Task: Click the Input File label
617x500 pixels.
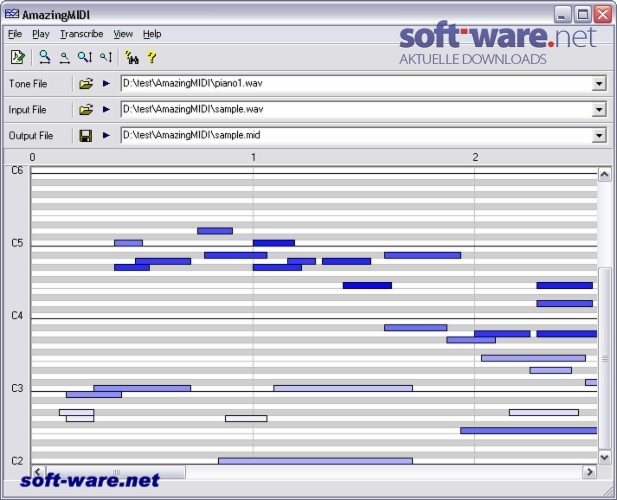Action: point(27,110)
